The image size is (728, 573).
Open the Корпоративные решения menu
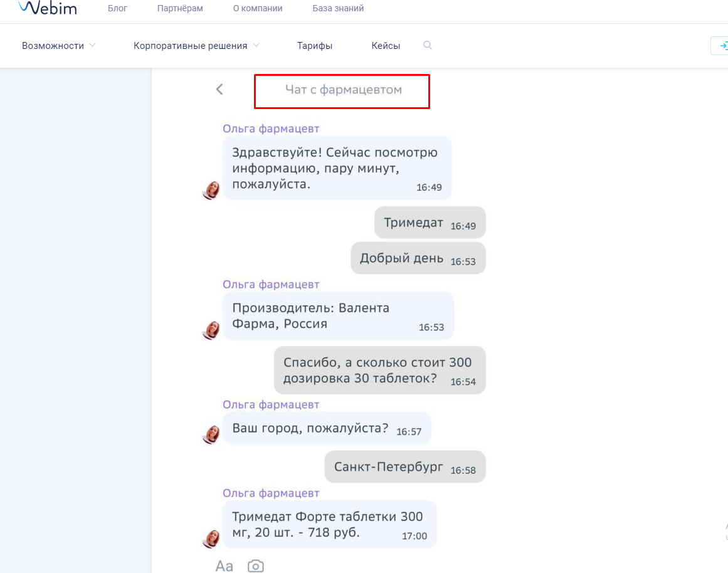pyautogui.click(x=191, y=46)
